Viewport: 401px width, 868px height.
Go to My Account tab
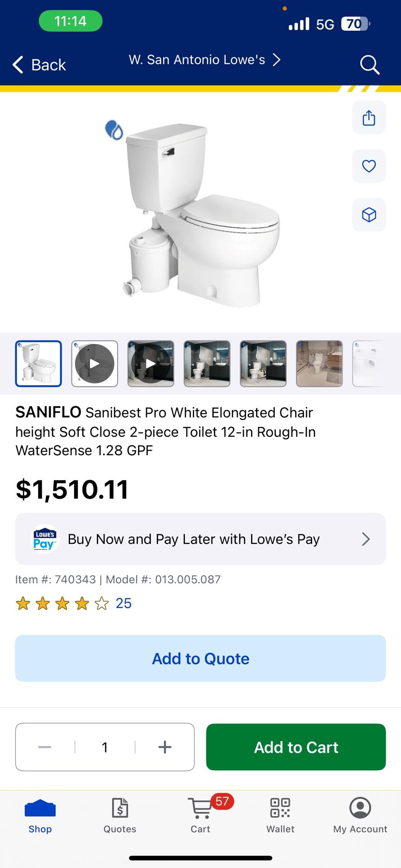360,815
